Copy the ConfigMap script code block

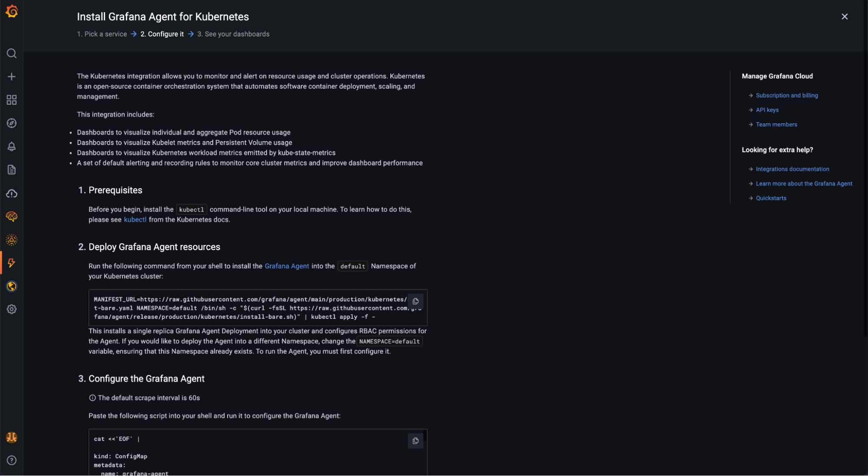point(415,441)
